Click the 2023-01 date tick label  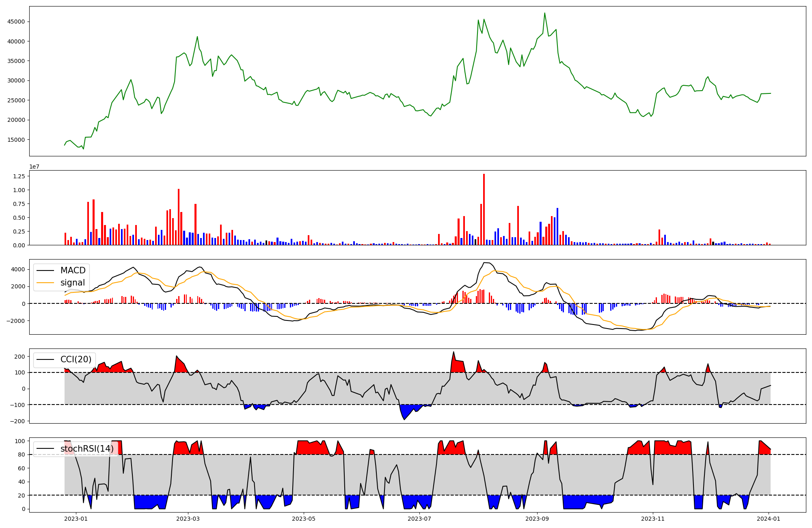[76, 519]
